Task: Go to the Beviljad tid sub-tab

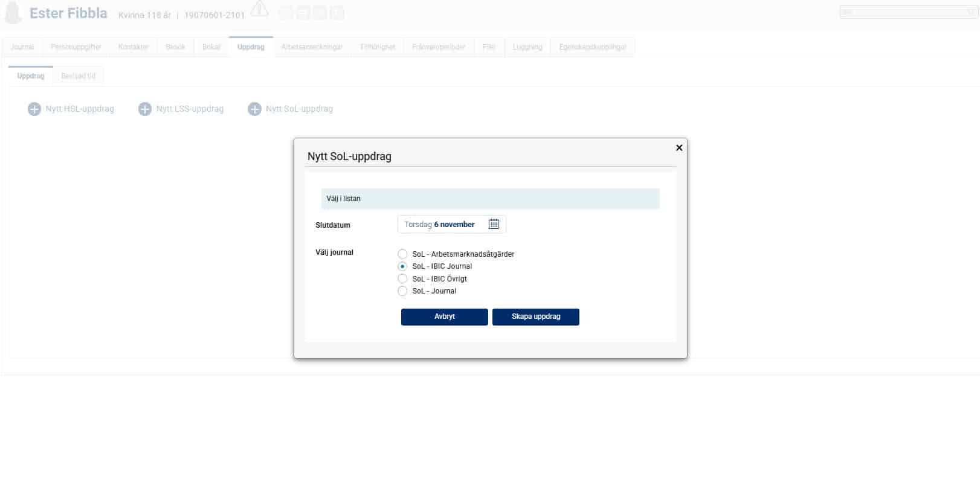Action: click(78, 76)
